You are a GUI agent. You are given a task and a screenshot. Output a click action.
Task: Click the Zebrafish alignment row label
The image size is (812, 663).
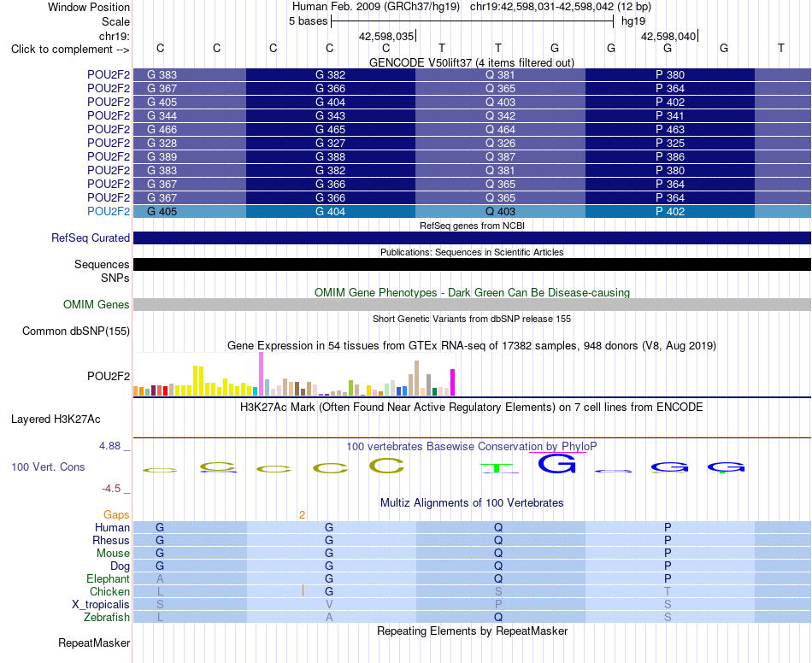pyautogui.click(x=107, y=617)
